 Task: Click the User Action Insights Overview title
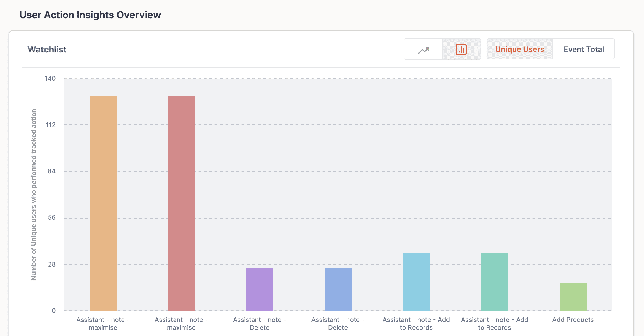[90, 15]
